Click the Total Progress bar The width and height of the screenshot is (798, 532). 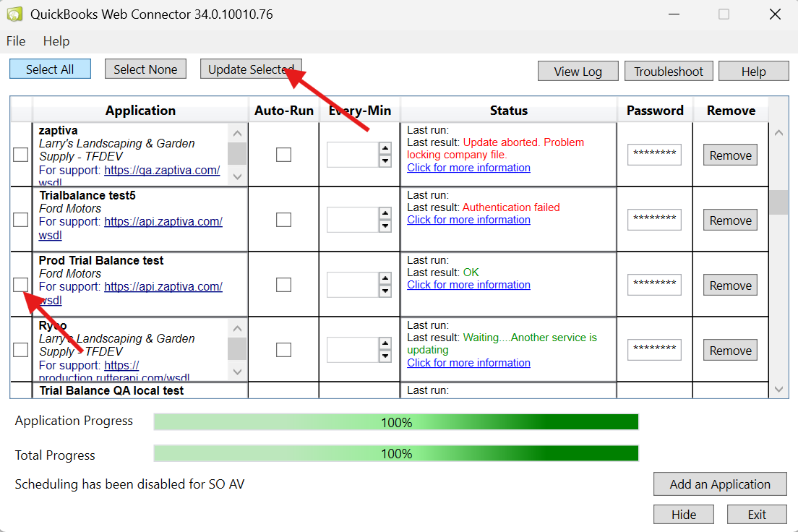(396, 453)
